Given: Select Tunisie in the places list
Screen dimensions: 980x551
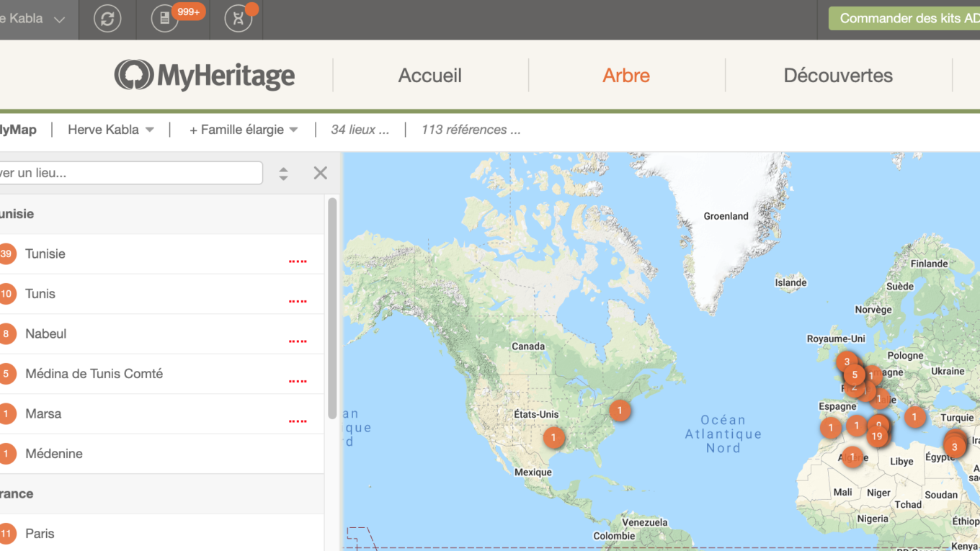Looking at the screenshot, I should [45, 254].
